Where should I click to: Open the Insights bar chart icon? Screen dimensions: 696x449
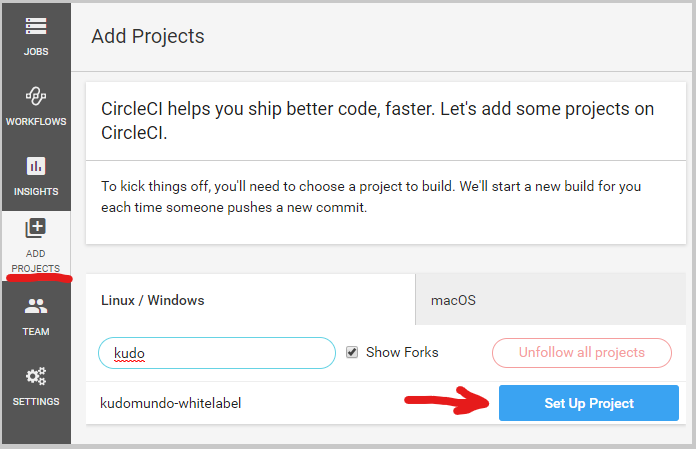click(x=36, y=166)
